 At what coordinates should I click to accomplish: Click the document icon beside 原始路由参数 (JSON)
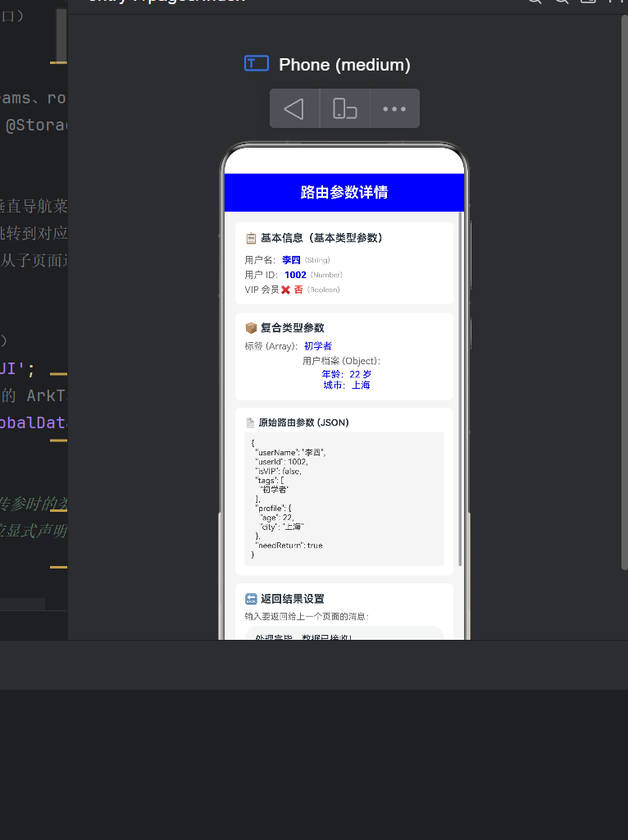[x=249, y=422]
